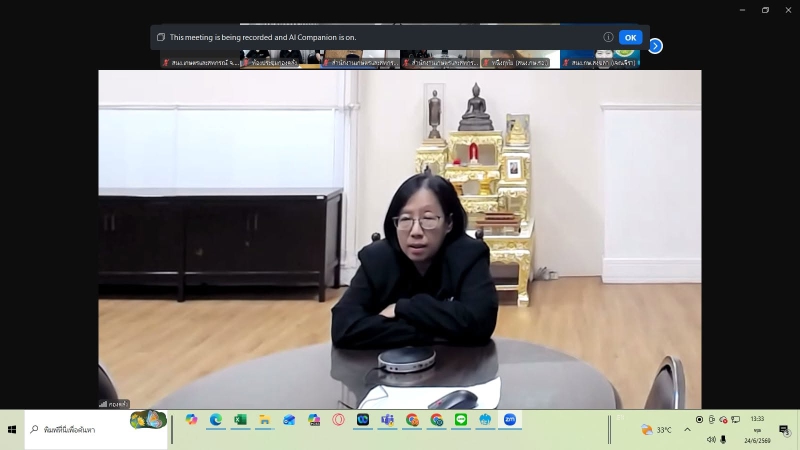The width and height of the screenshot is (800, 450).
Task: Click the microphone tray icon
Action: 723,439
